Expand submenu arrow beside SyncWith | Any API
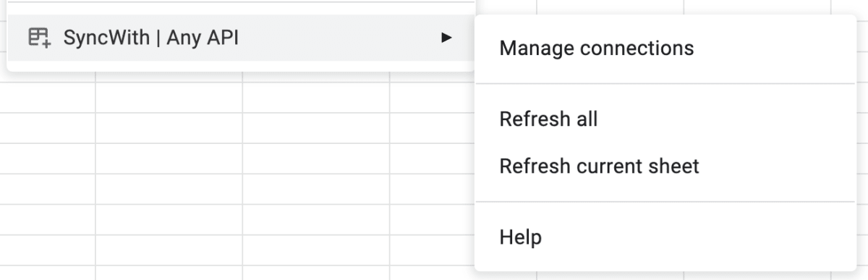The height and width of the screenshot is (280, 868). [446, 38]
